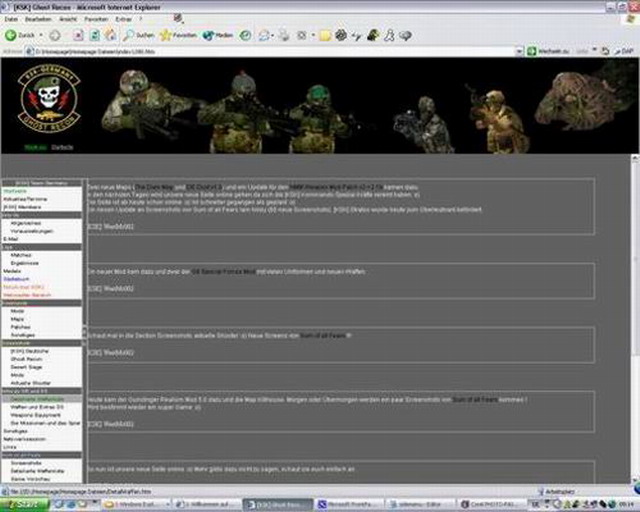Image resolution: width=640 pixels, height=512 pixels.
Task: Open the address bar dropdown arrow
Action: click(x=519, y=49)
